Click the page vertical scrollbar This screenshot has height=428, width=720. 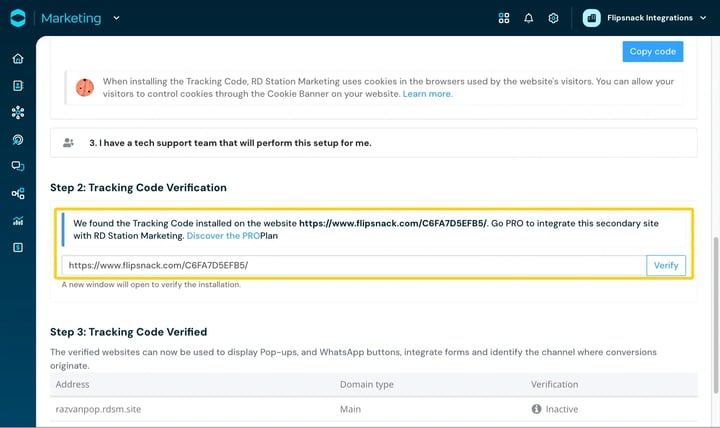click(716, 315)
